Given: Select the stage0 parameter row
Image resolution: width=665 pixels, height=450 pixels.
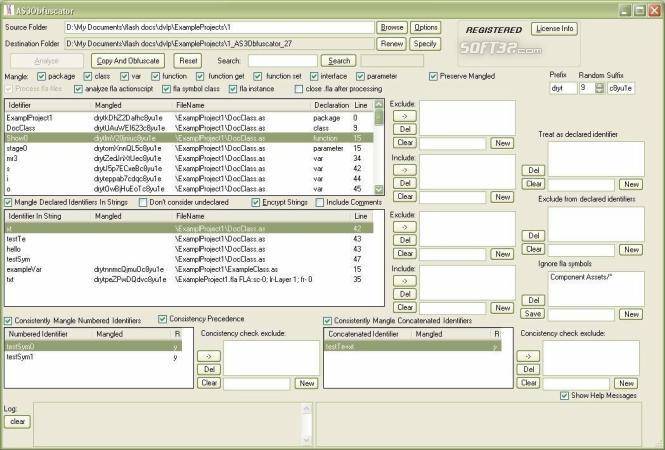Looking at the screenshot, I should coord(190,148).
